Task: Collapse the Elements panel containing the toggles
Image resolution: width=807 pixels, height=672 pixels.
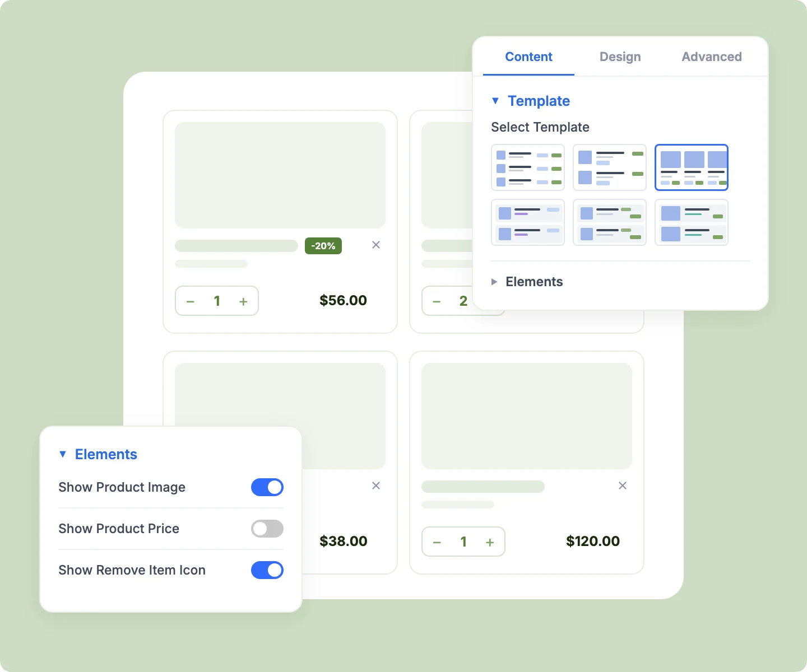Action: click(x=98, y=454)
